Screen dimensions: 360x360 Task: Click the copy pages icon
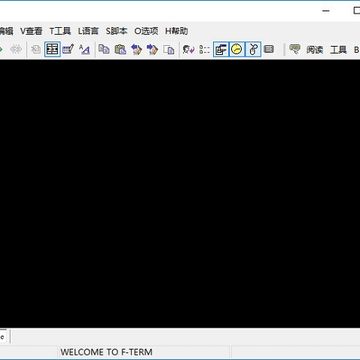(x=104, y=50)
